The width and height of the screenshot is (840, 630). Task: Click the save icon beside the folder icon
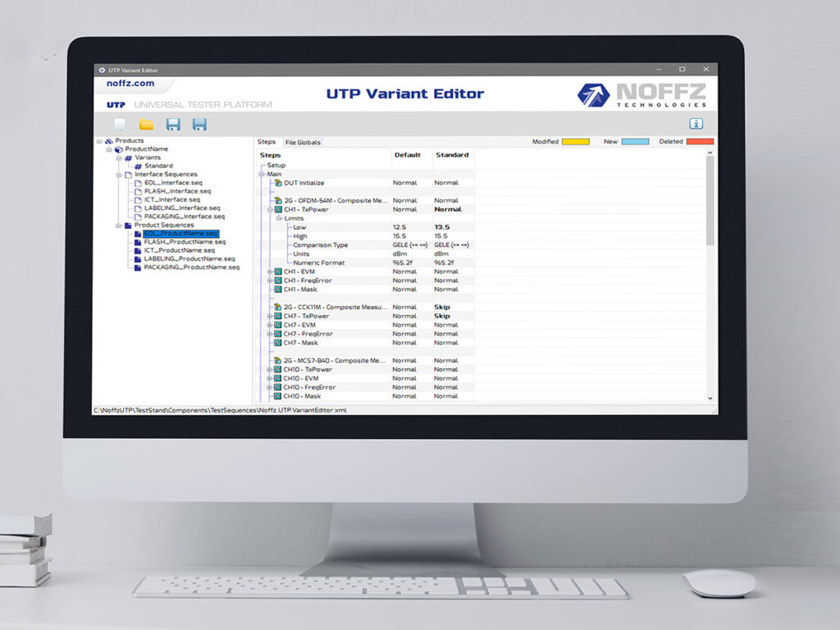(x=173, y=125)
